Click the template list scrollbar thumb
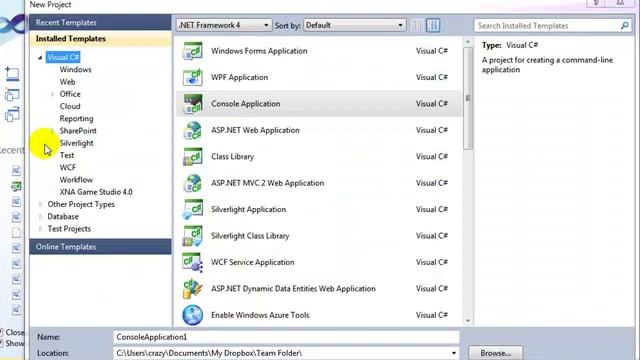The height and width of the screenshot is (360, 640). tap(468, 98)
